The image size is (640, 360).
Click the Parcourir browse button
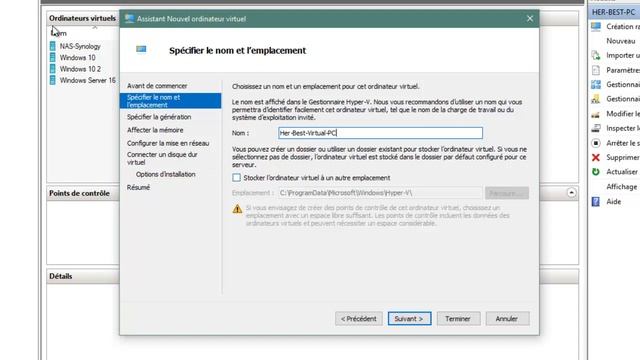(x=507, y=193)
